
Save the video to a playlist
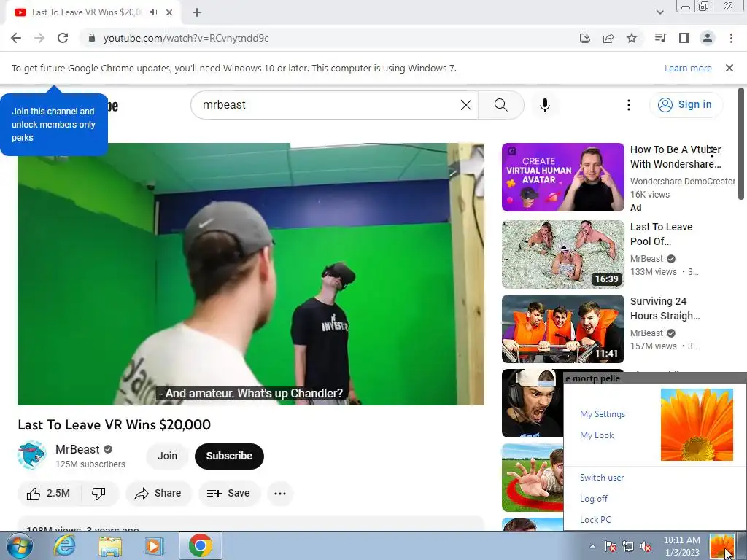tap(229, 494)
